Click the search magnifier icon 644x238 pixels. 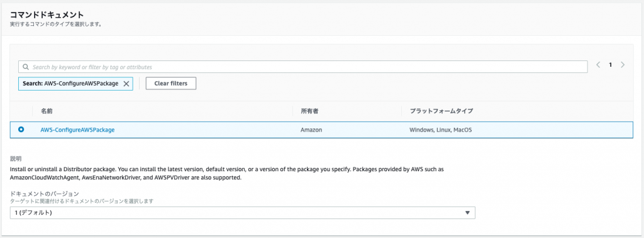[25, 67]
